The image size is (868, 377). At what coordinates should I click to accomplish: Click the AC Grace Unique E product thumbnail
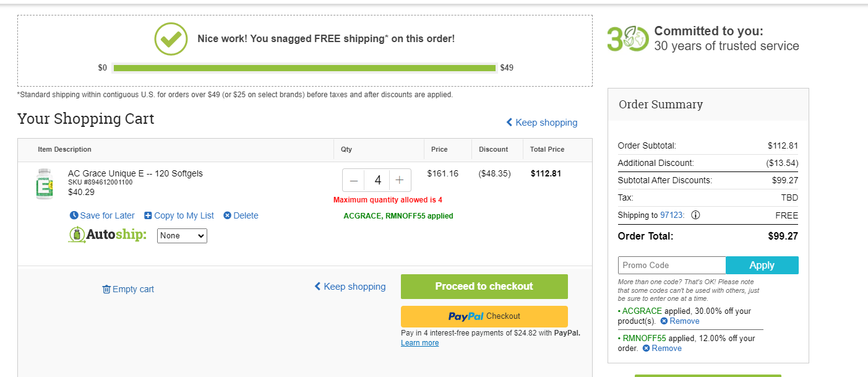click(x=45, y=184)
